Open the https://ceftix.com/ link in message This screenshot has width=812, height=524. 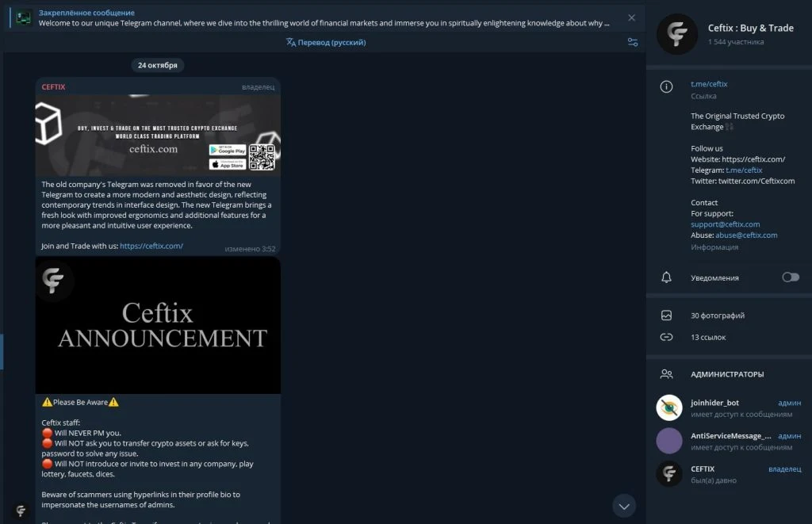point(151,246)
